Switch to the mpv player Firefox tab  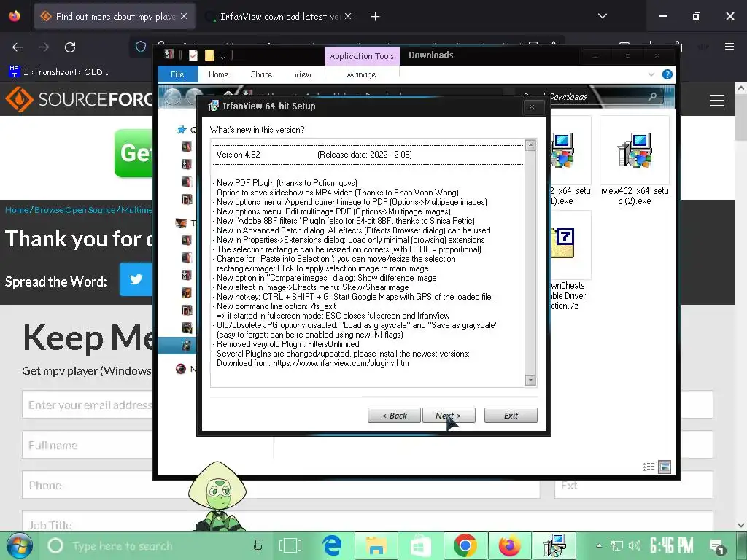pyautogui.click(x=115, y=16)
